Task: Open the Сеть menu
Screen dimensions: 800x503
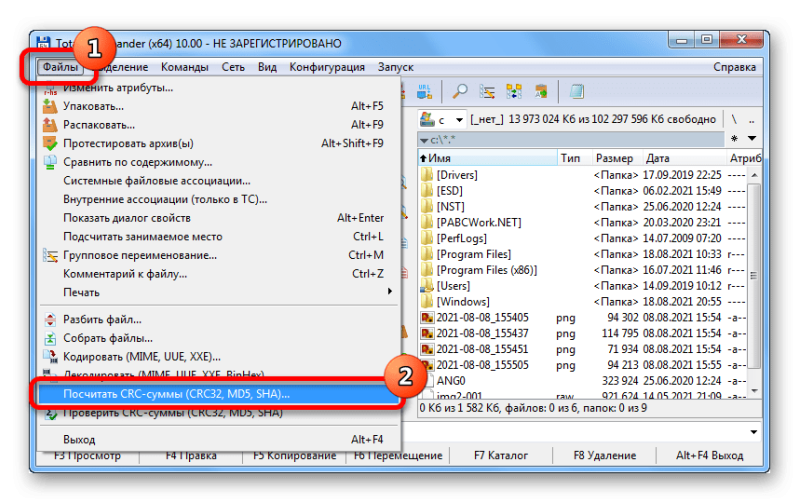Action: click(233, 67)
